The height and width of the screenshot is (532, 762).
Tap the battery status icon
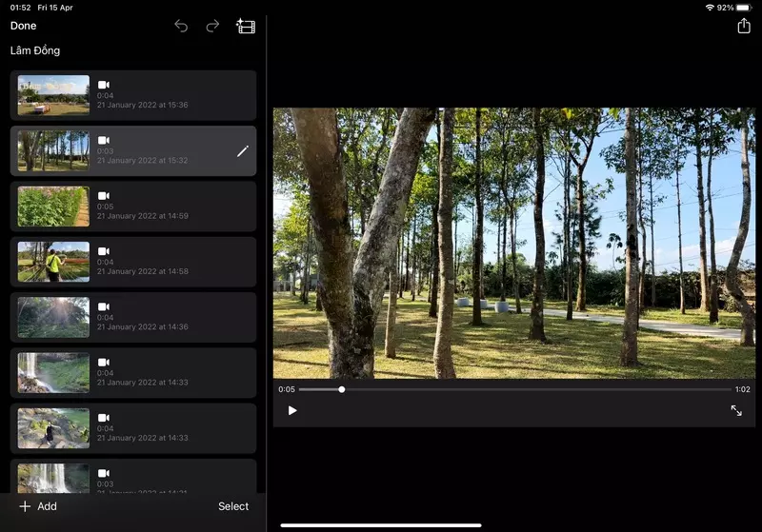(744, 8)
